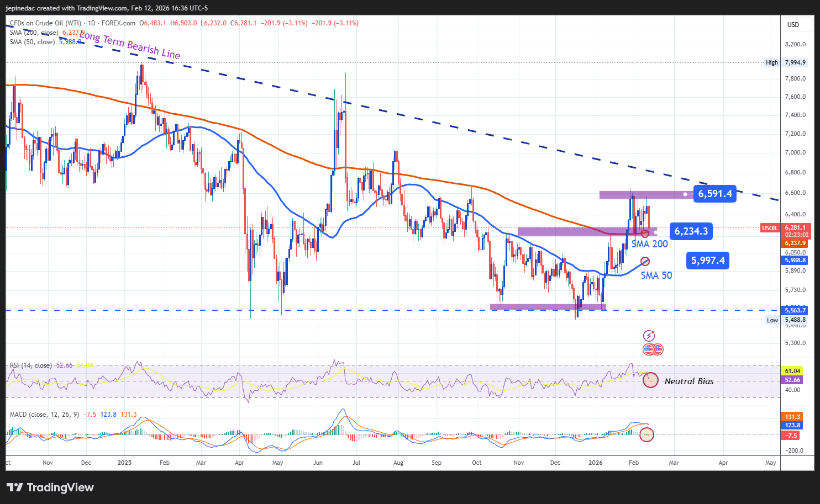Click the High price label on price axis
The height and width of the screenshot is (504, 820).
[x=771, y=62]
